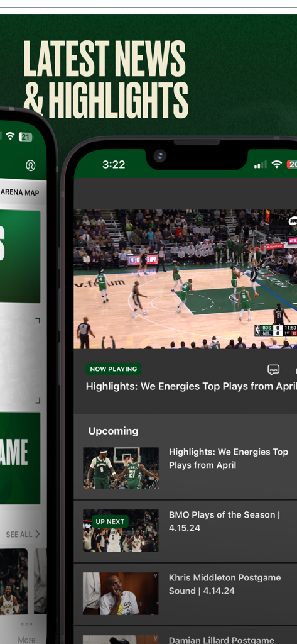Tap the NOW PLAYING badge

[114, 369]
